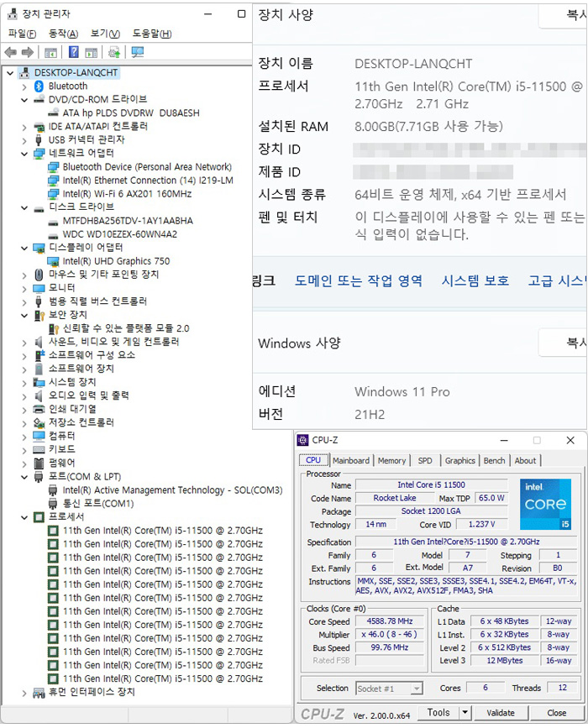Click the 포트(COM & LPT) category icon
The width and height of the screenshot is (588, 728).
(x=39, y=477)
